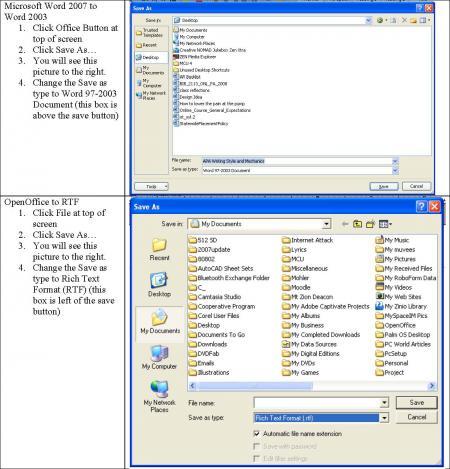Select the 'Bluetooth Exchange Folder'
The width and height of the screenshot is (450, 469).
(229, 278)
